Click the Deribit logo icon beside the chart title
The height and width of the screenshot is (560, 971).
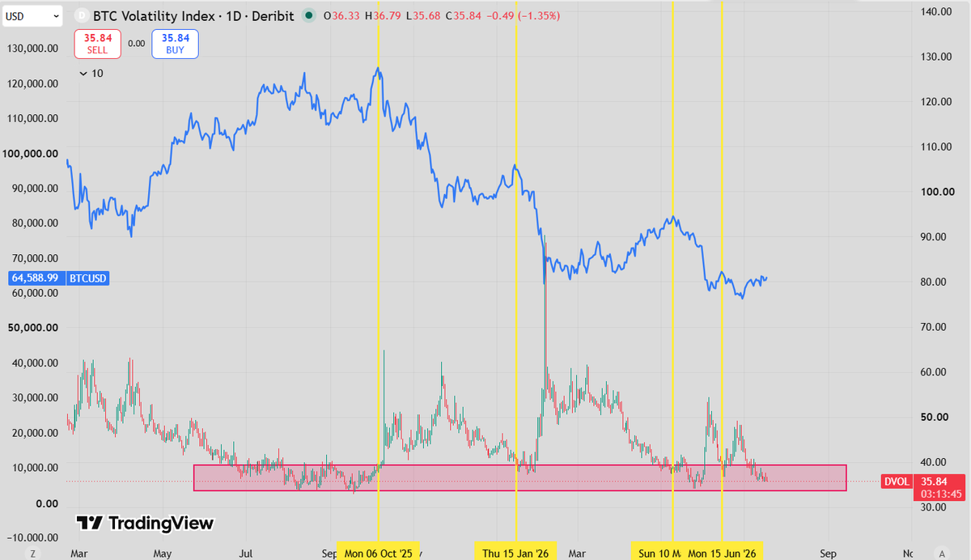click(x=81, y=15)
